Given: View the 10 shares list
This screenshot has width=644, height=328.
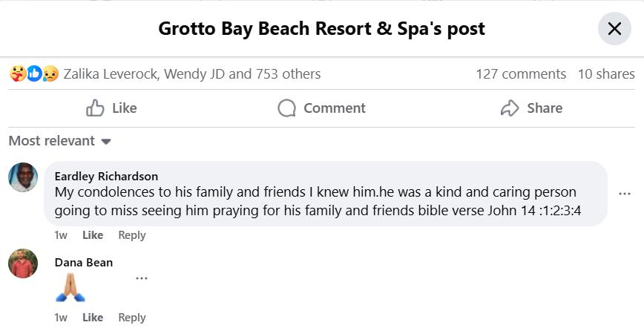Looking at the screenshot, I should [606, 74].
